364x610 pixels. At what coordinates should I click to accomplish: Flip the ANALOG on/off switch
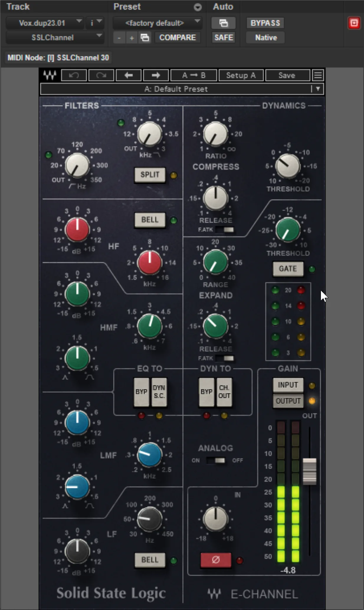coord(216,460)
